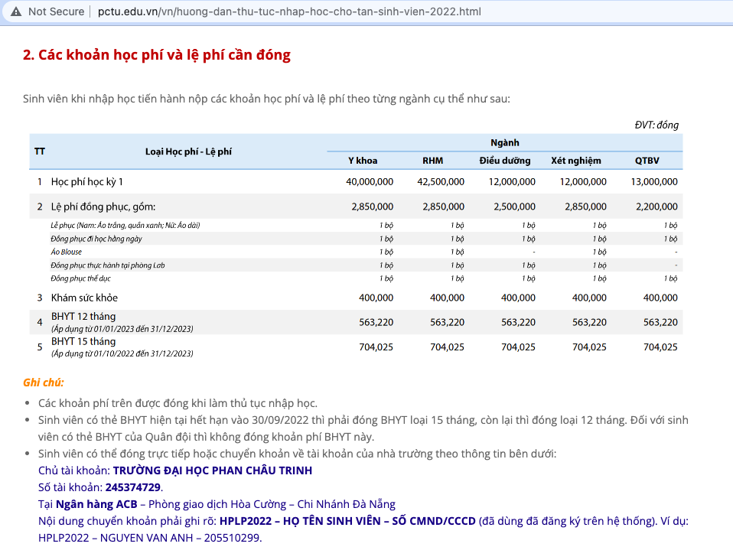Image resolution: width=733 pixels, height=560 pixels.
Task: Click the Not Secure warning triangle icon
Action: 16,11
